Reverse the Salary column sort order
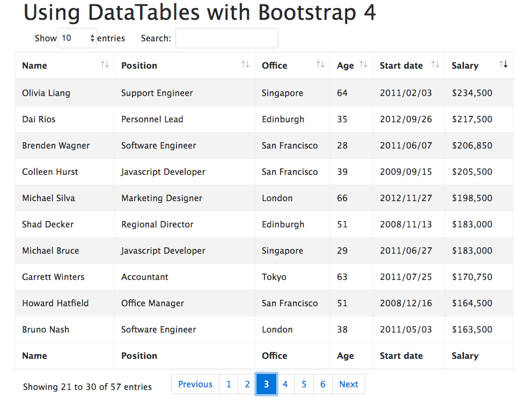Screen dimensions: 529x420 pos(503,64)
